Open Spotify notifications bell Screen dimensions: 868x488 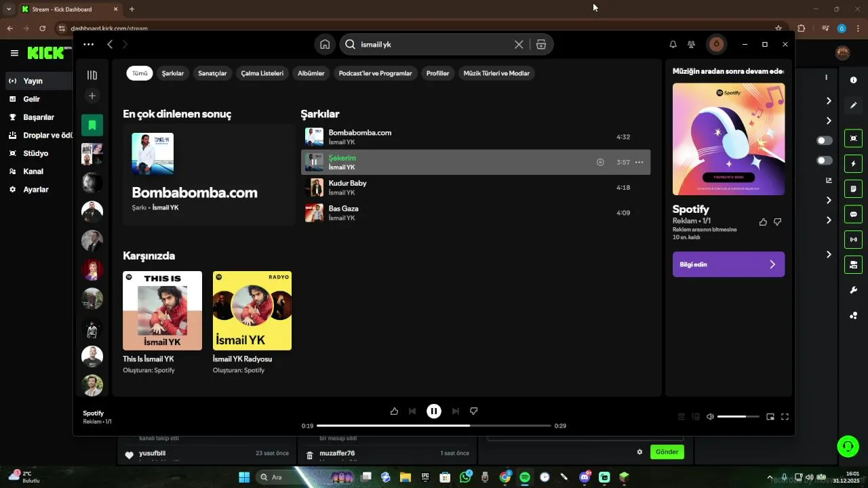673,44
